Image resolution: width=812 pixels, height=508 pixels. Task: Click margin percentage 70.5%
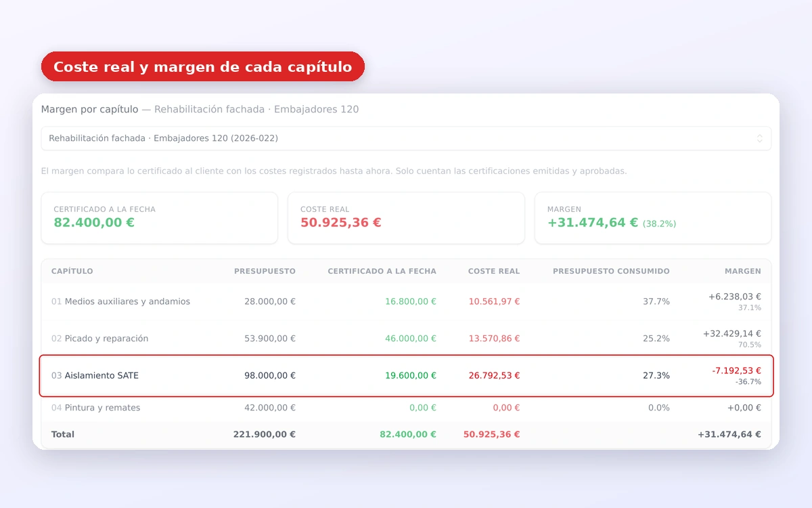(750, 345)
